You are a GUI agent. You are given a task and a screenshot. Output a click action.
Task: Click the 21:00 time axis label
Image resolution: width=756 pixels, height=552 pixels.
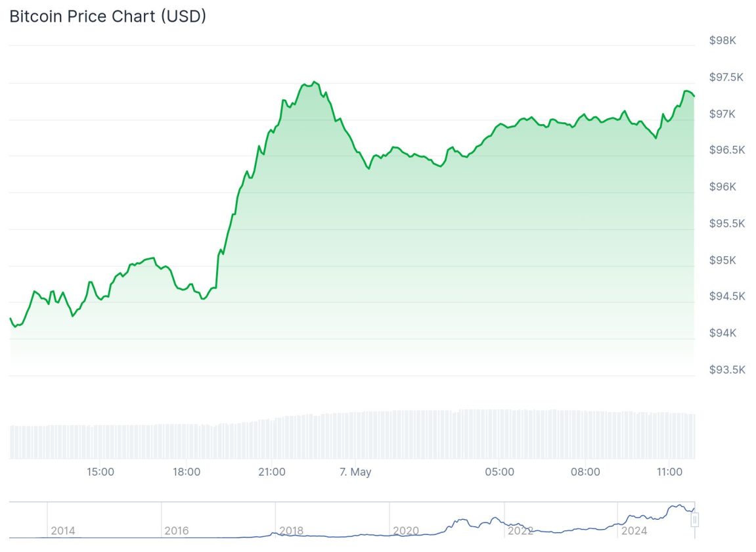[272, 472]
